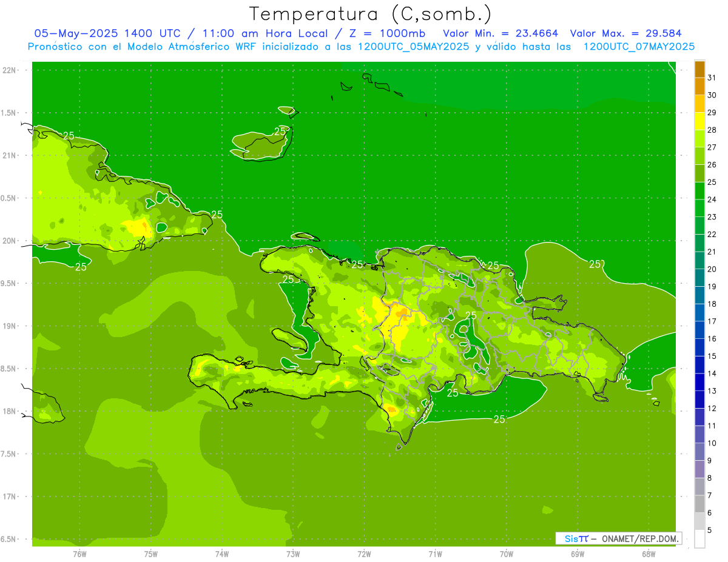Click the valid-until time "1200UTC_07MAY2025"
This screenshot has height=562, width=728.
(639, 47)
